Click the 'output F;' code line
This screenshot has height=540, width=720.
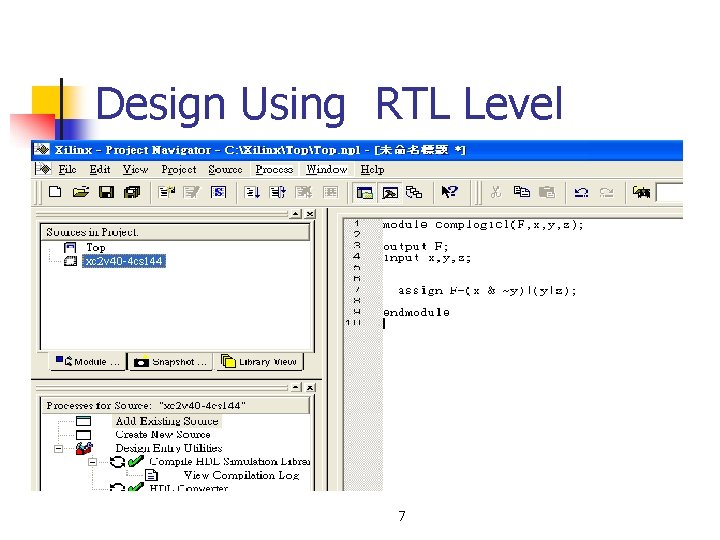click(416, 247)
